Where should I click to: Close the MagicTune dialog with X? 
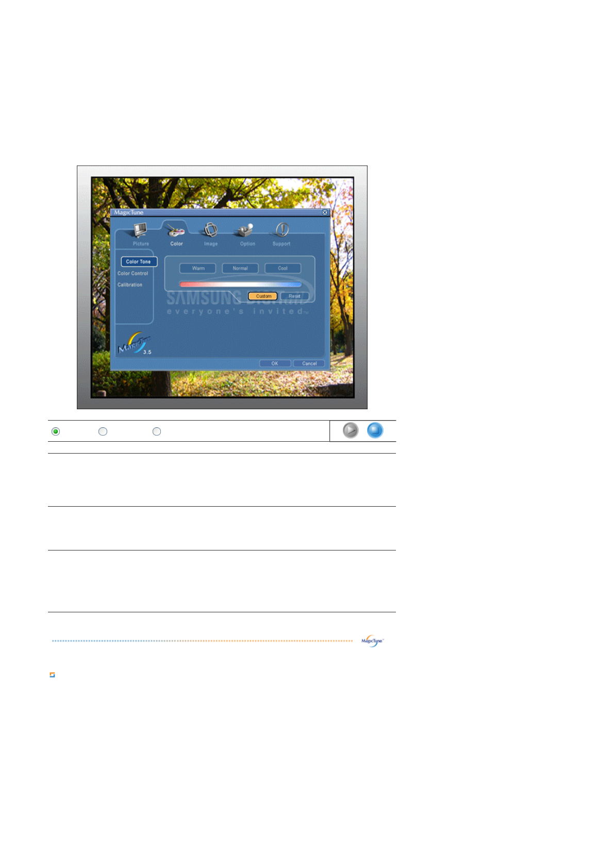pyautogui.click(x=325, y=212)
